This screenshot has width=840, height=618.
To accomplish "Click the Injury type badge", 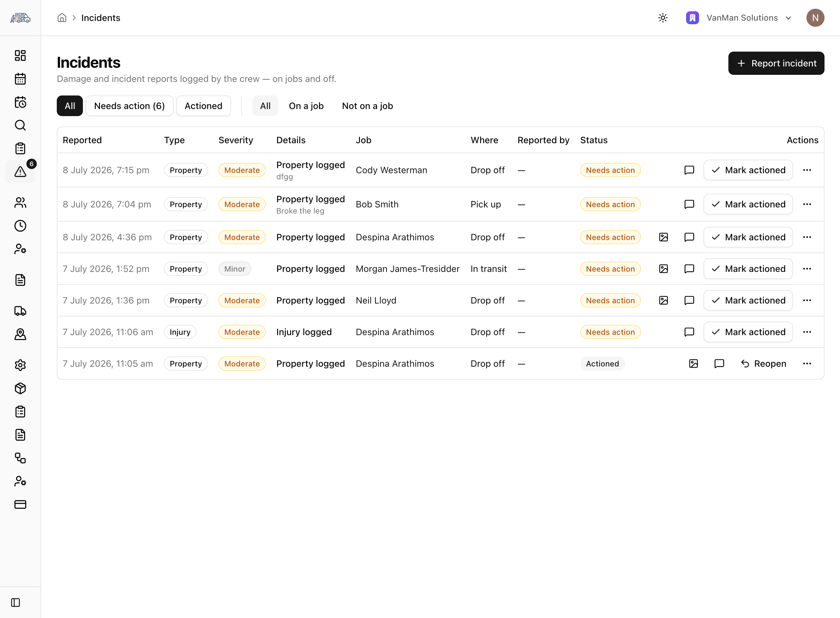I will click(x=180, y=332).
